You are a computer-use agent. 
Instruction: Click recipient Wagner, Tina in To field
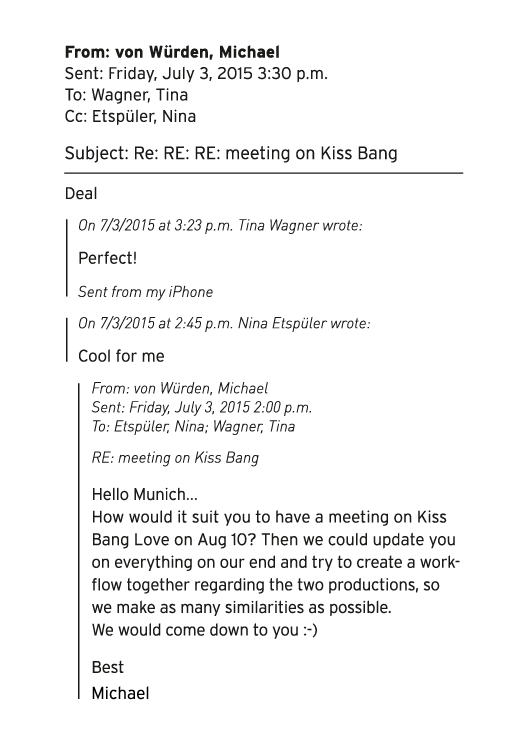(139, 95)
